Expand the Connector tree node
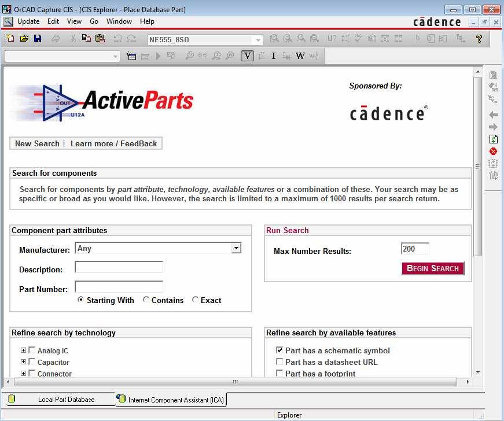This screenshot has height=421, width=504. 23,373
